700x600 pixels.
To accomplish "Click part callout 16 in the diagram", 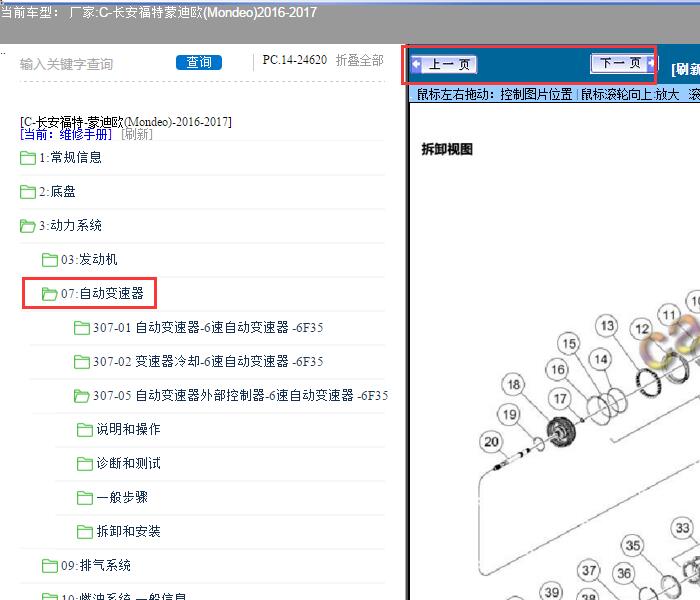I will click(558, 369).
